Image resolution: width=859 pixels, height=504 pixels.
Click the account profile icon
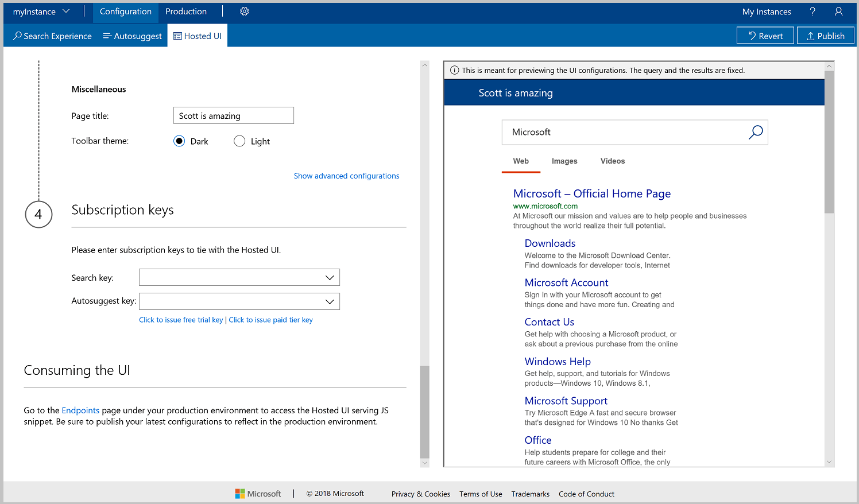pos(838,11)
